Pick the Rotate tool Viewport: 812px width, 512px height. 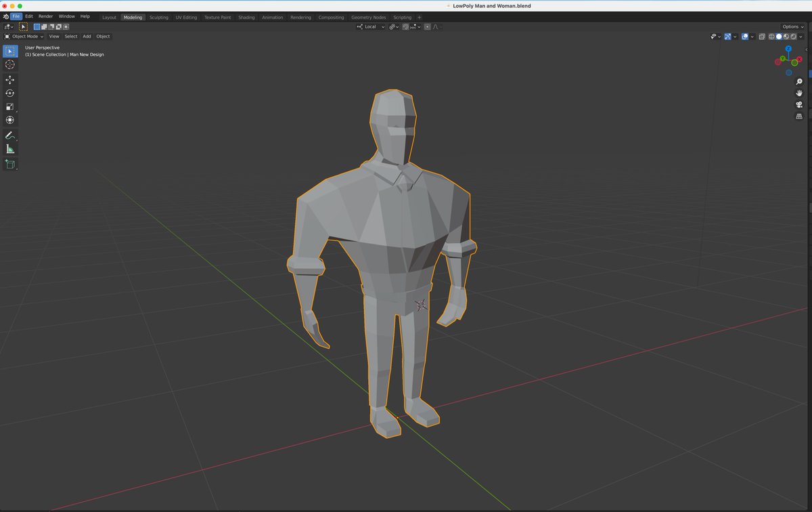[10, 93]
